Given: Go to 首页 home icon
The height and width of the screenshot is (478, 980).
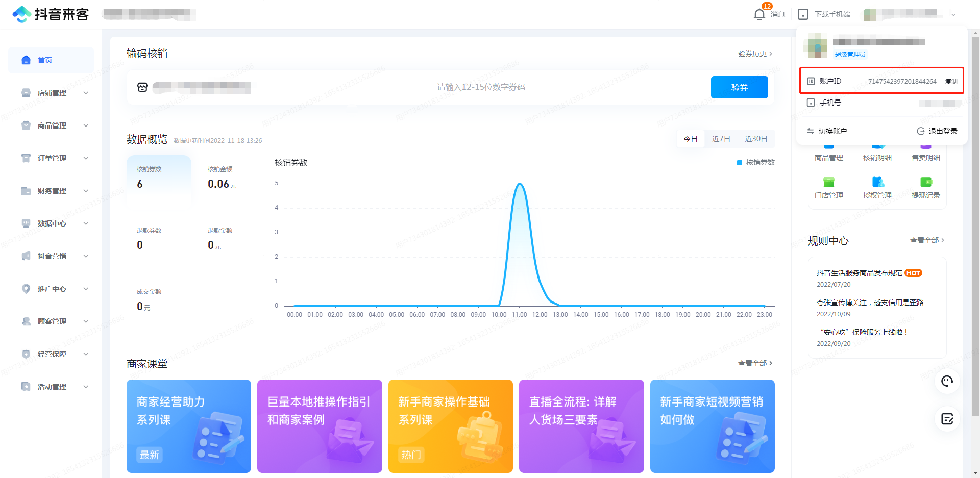Looking at the screenshot, I should (x=26, y=60).
